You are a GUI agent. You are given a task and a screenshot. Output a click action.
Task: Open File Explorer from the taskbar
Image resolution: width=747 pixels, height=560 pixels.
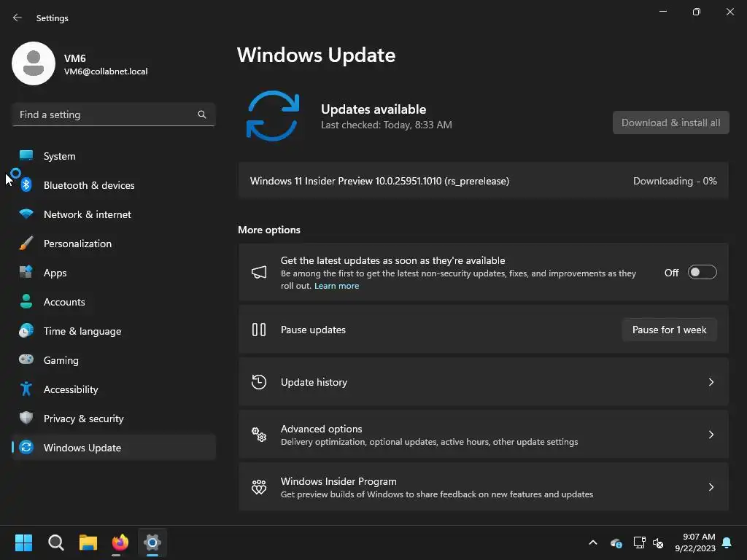click(x=88, y=542)
